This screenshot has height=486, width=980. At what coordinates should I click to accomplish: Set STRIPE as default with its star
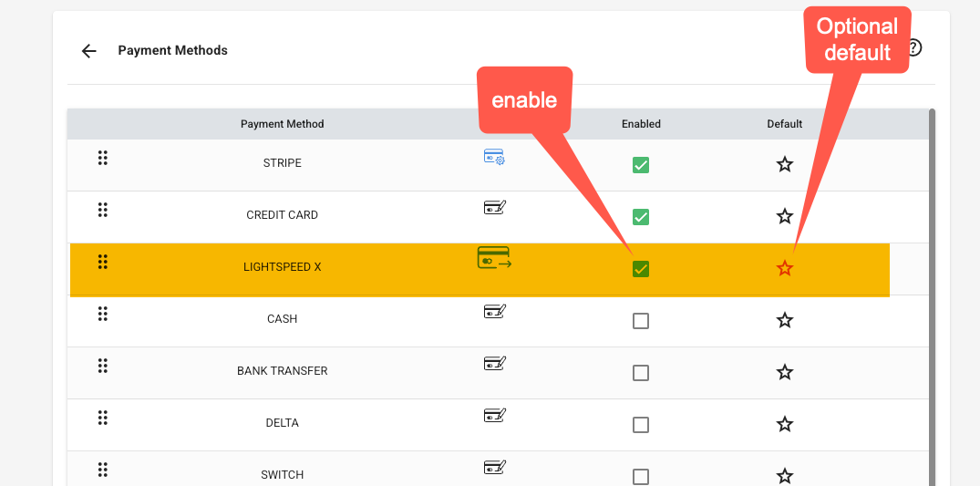coord(785,164)
